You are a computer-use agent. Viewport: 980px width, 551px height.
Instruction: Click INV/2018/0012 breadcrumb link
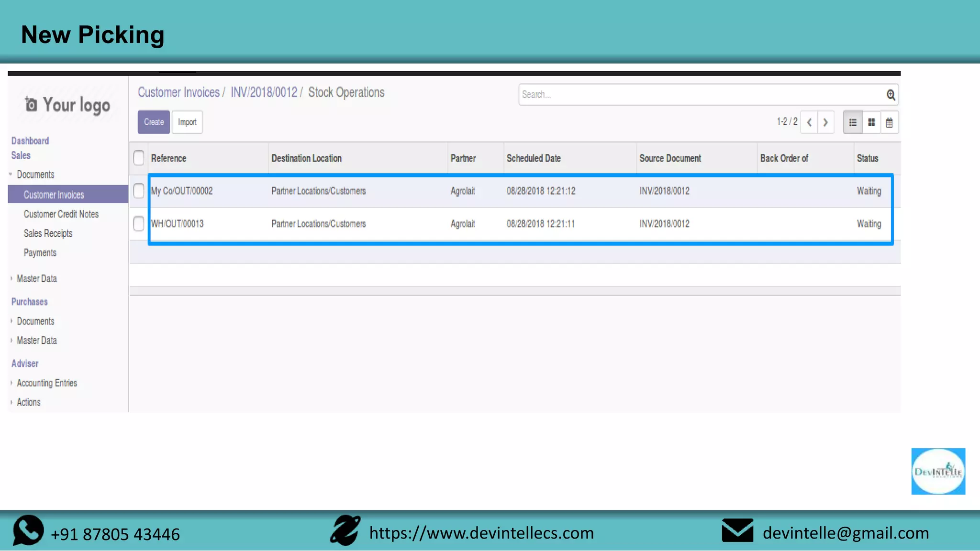tap(264, 92)
